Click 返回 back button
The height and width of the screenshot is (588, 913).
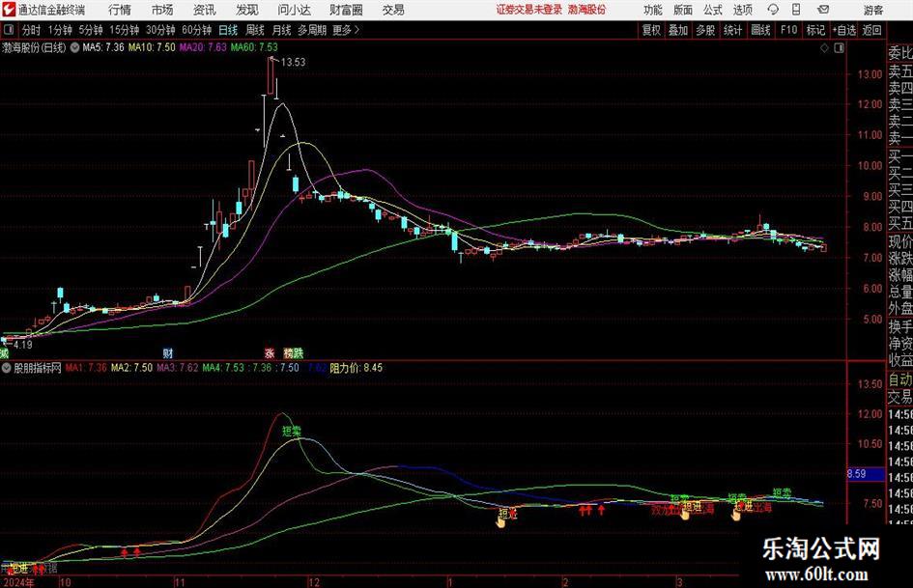871,30
